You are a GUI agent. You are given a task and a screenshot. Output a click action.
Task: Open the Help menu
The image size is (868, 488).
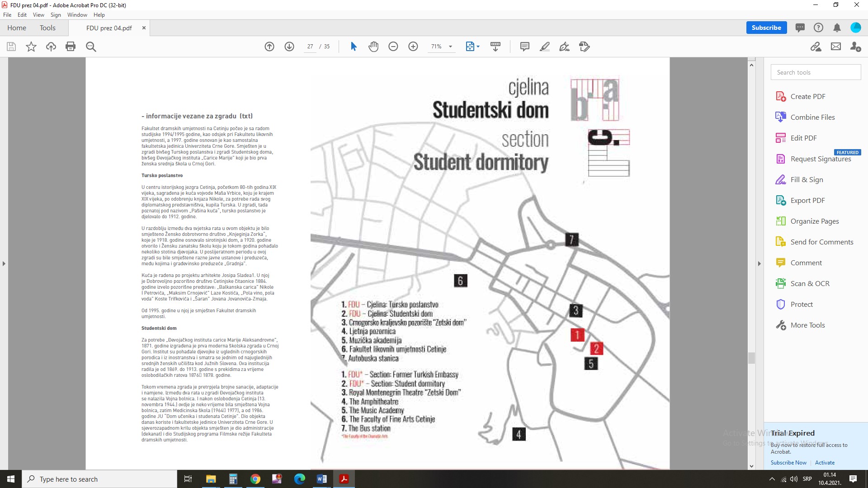99,15
